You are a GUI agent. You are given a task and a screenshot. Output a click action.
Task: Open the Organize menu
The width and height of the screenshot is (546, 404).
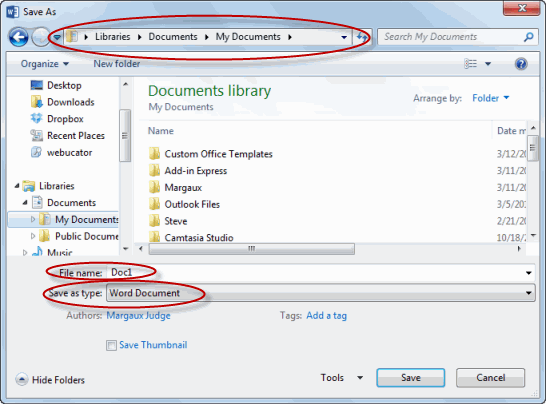pyautogui.click(x=45, y=64)
